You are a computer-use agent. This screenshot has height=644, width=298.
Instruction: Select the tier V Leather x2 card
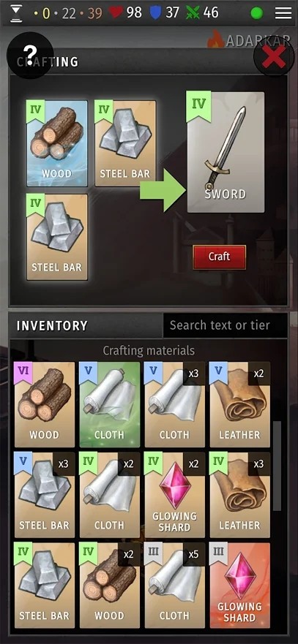coord(240,404)
